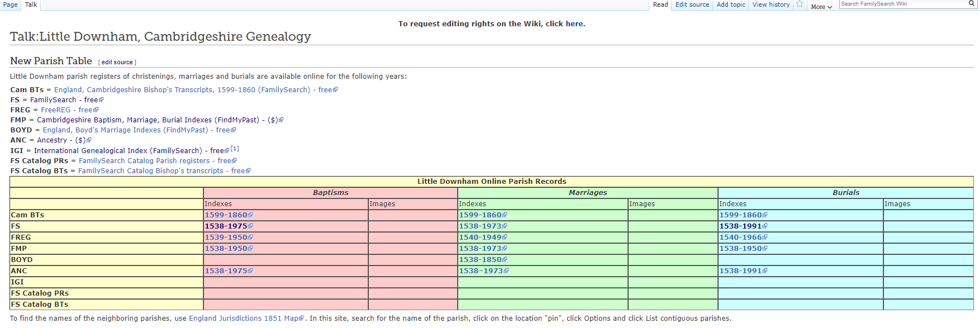
Task: Open the FreeREG - free link
Action: pos(66,110)
